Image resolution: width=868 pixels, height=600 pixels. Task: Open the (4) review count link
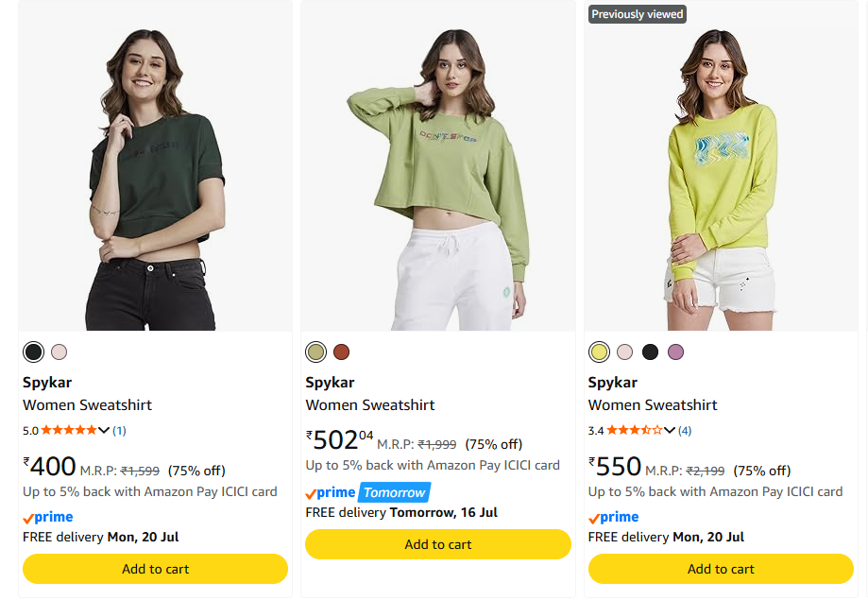(685, 431)
